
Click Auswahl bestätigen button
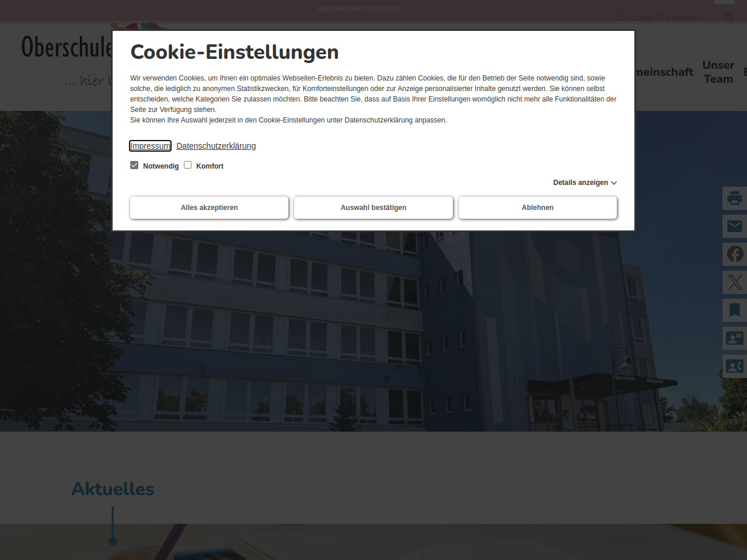(373, 208)
